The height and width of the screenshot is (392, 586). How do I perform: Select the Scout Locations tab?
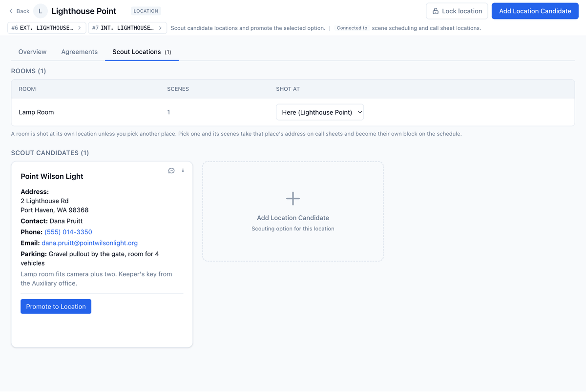click(142, 52)
